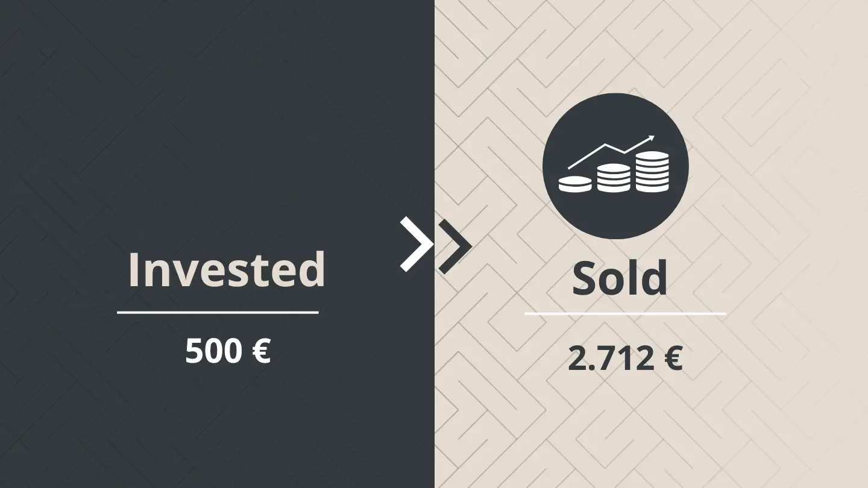Click the middle coin stack
The image size is (868, 488).
click(x=614, y=178)
